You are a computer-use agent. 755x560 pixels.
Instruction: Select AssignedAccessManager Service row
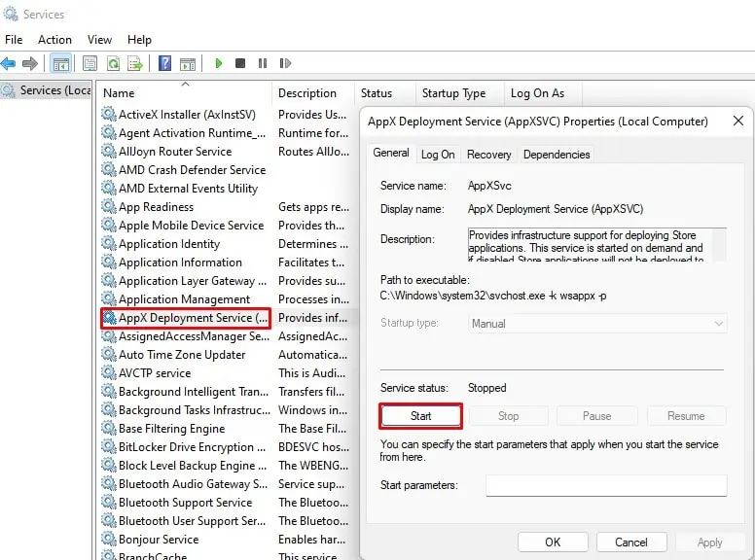click(194, 336)
